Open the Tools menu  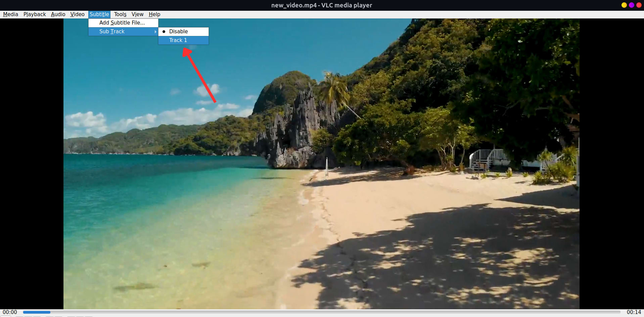tap(120, 14)
